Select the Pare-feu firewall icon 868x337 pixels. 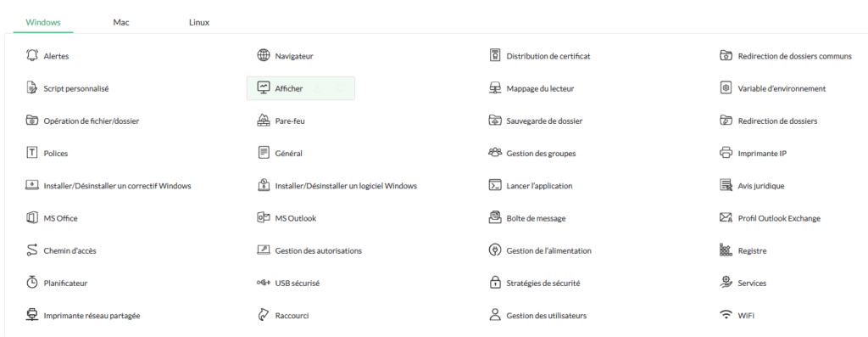(x=264, y=121)
